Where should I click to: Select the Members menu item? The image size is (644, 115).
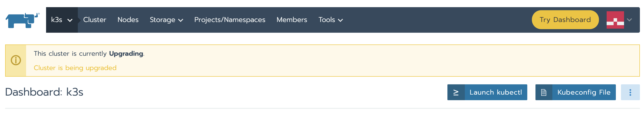click(292, 20)
